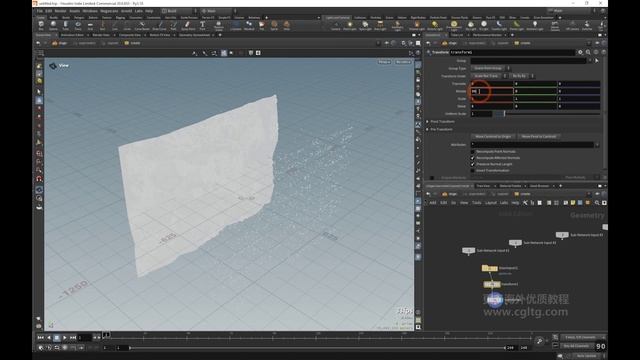Viewport: 640px width, 360px height.
Task: Toggle Recompute Point Normals checkbox
Action: tap(473, 151)
